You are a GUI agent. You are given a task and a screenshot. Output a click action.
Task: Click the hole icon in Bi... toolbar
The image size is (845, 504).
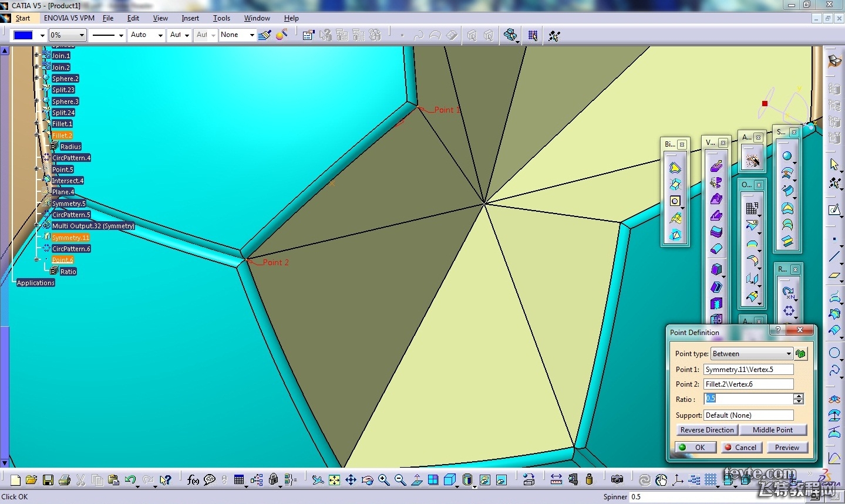point(675,201)
